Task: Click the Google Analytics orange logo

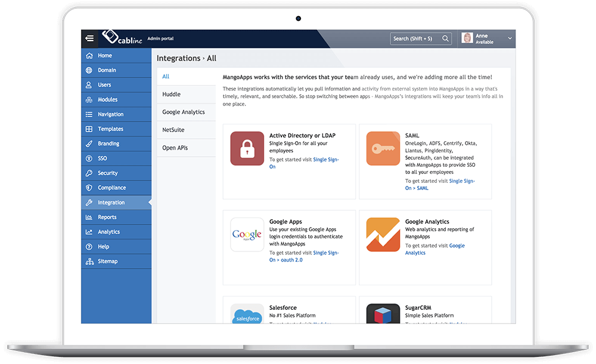Action: pyautogui.click(x=383, y=235)
